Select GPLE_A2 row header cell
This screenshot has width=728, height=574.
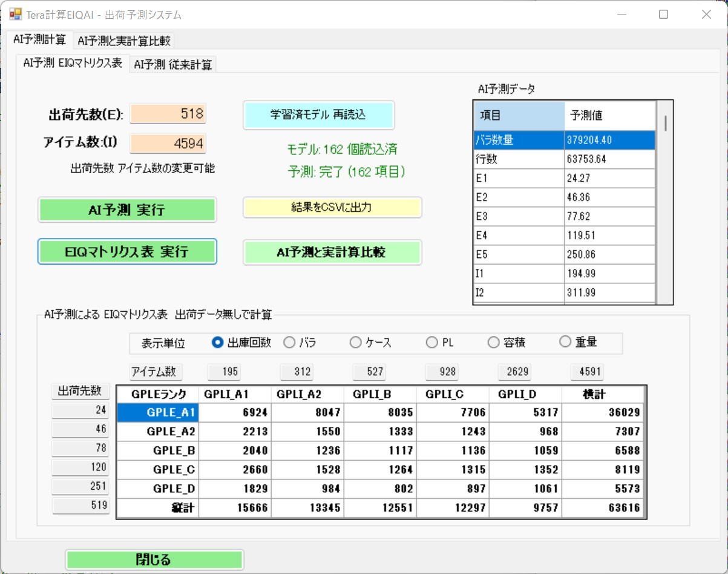tap(157, 432)
